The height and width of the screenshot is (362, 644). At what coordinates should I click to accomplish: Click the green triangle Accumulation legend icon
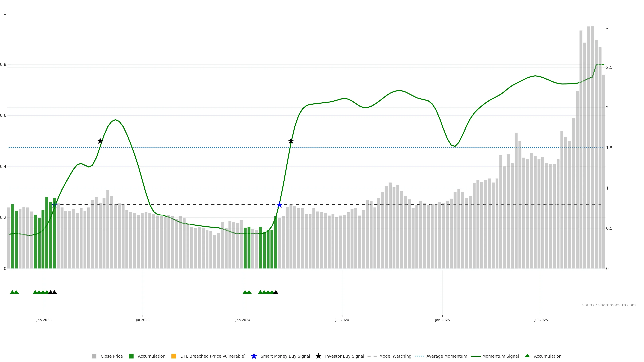point(527,356)
